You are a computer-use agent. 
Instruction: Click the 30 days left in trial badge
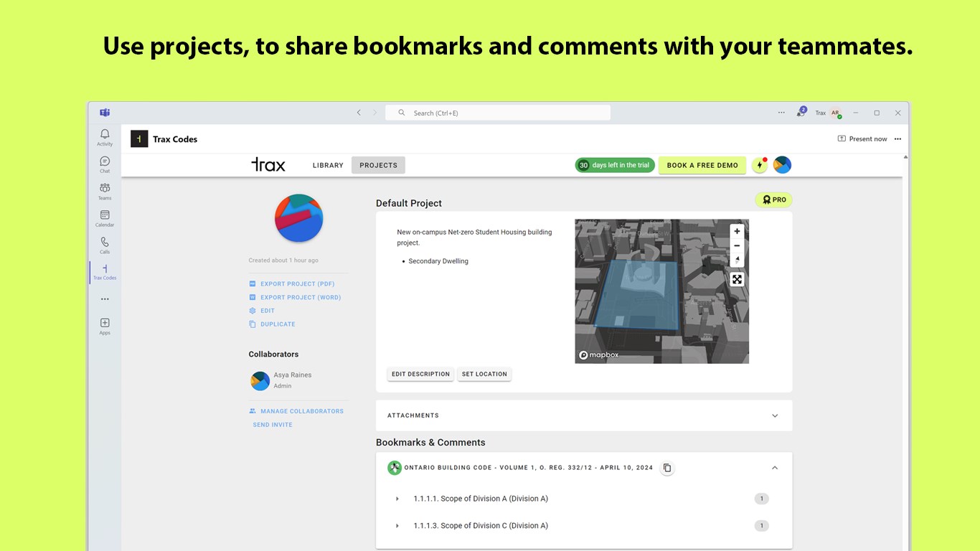[x=615, y=165]
